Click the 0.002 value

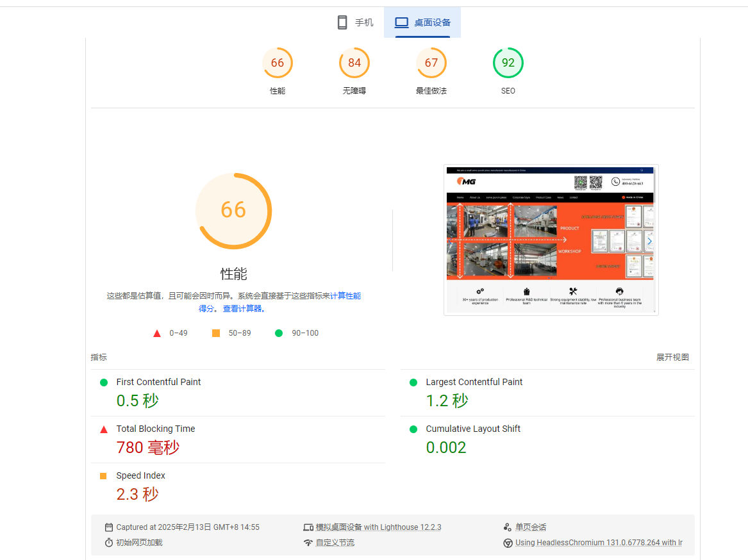[x=446, y=447]
